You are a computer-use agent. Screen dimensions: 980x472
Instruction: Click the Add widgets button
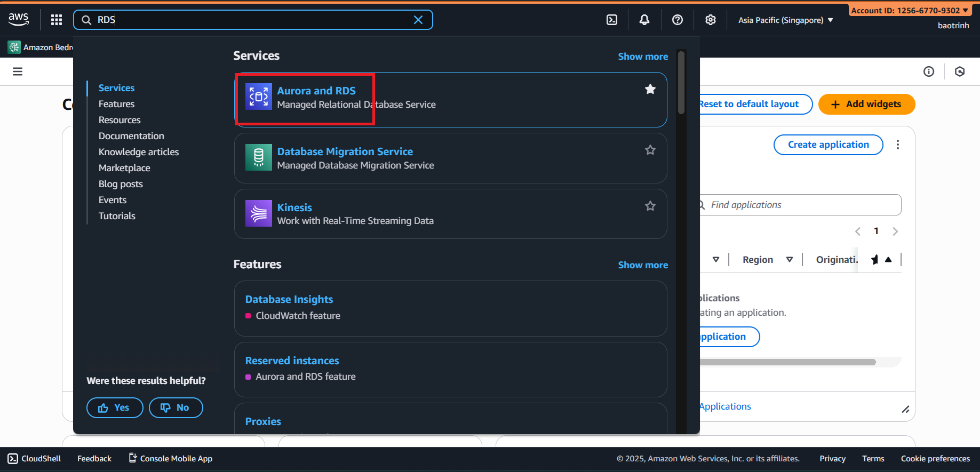[x=866, y=104]
